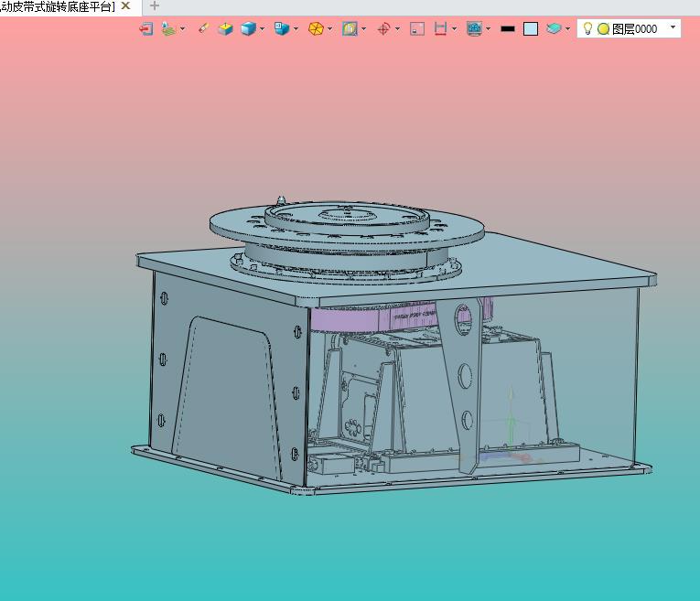This screenshot has width=700, height=601.
Task: Click the black line color swatch
Action: point(508,29)
